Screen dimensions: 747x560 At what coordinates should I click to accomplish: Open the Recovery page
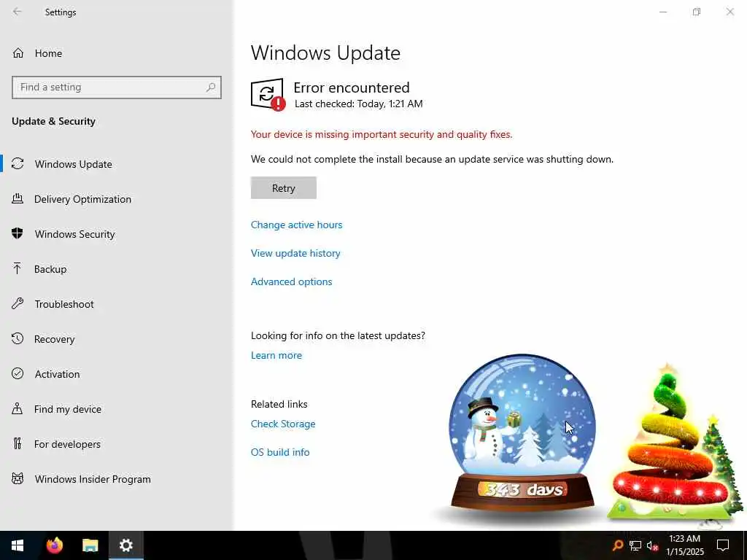54,339
